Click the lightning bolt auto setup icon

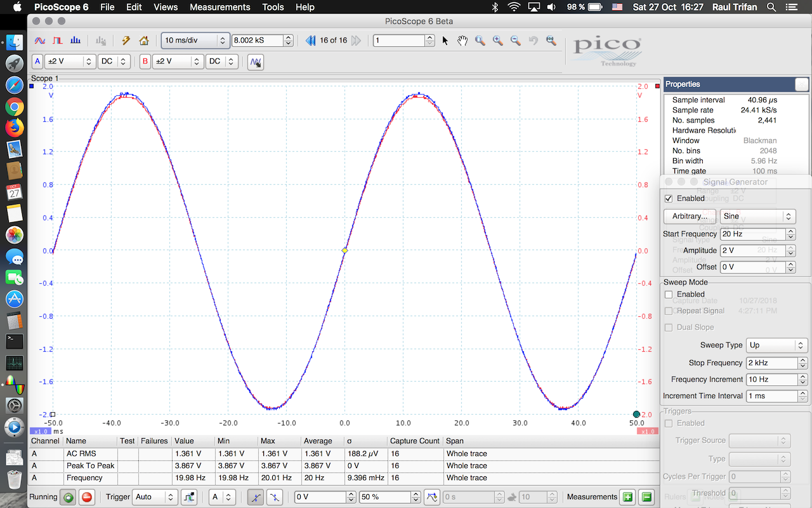126,41
